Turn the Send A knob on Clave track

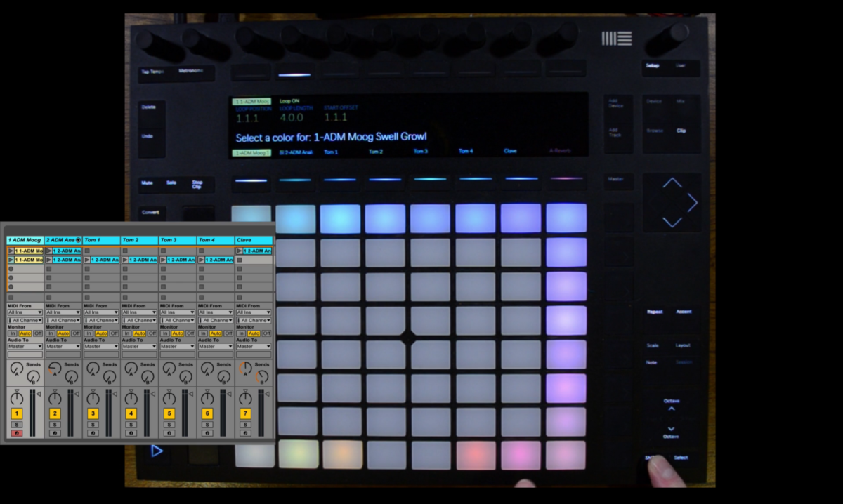pyautogui.click(x=244, y=368)
